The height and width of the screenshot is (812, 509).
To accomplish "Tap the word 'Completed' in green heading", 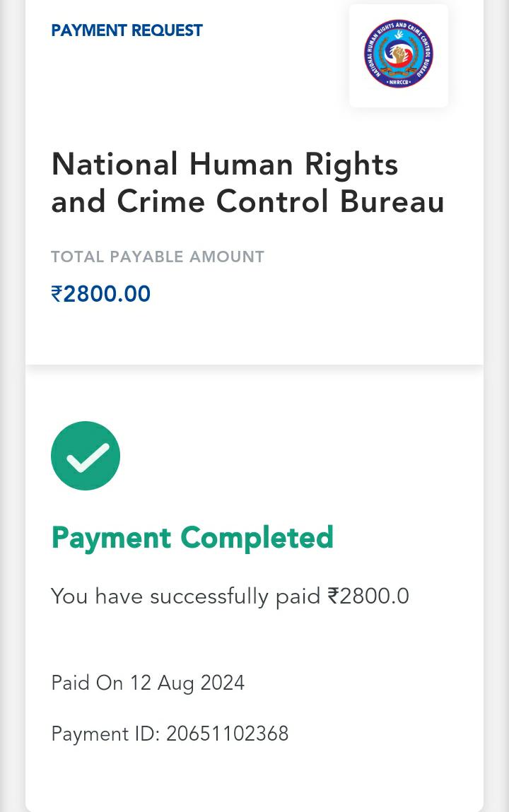I will (x=257, y=538).
